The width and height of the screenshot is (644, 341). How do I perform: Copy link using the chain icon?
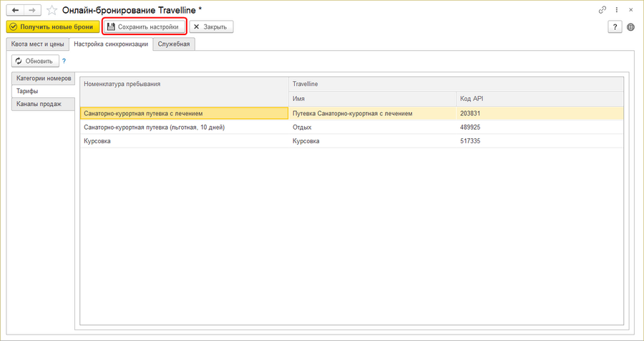pos(602,10)
